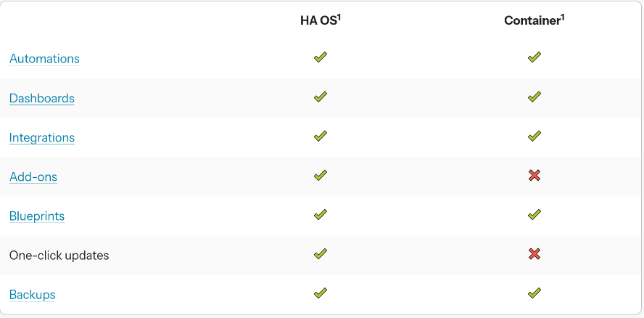
Task: Open the Automations link
Action: [x=44, y=59]
